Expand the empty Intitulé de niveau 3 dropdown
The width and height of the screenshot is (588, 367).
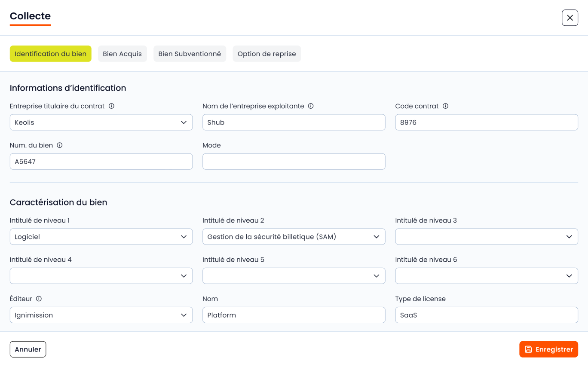[486, 237]
